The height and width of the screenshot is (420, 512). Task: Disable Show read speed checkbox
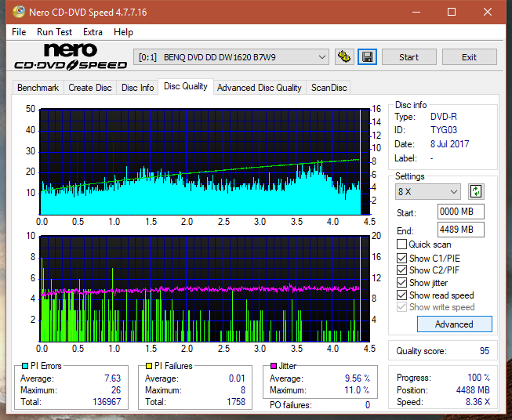tap(401, 295)
